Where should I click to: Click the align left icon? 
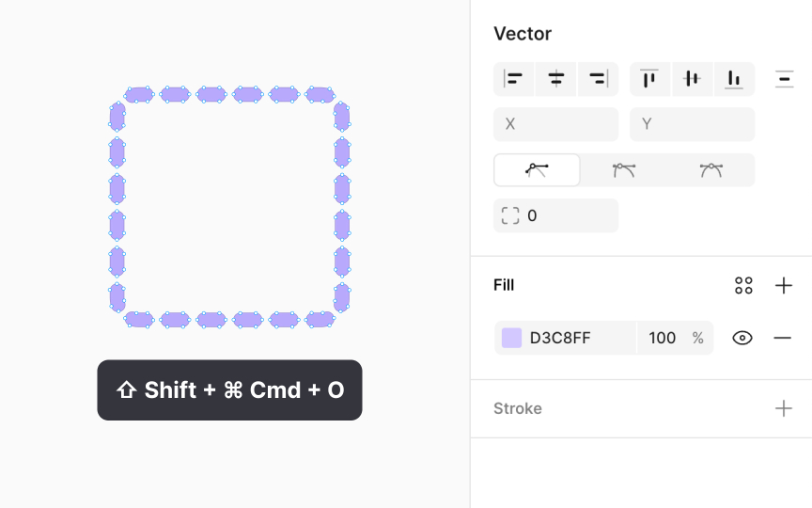513,79
